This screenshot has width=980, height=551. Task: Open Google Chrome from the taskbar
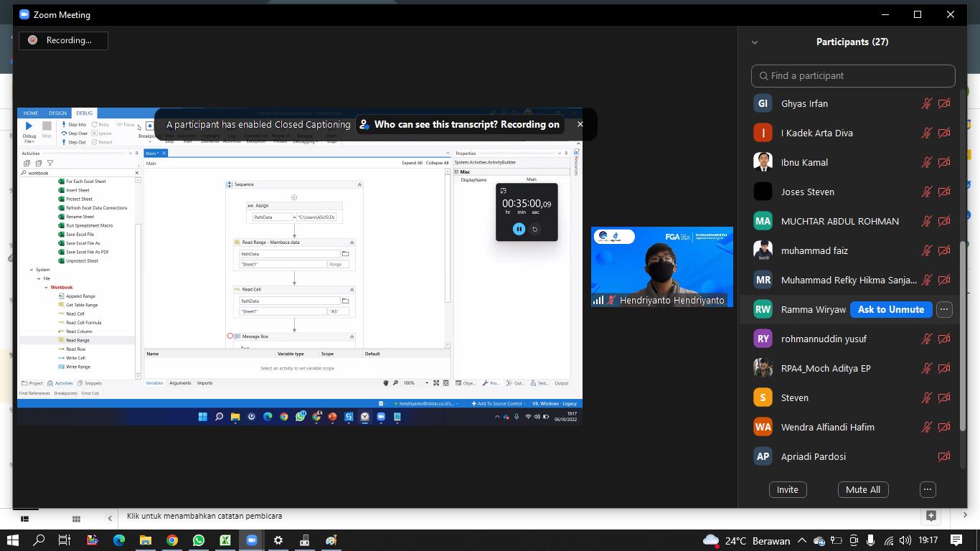point(172,540)
